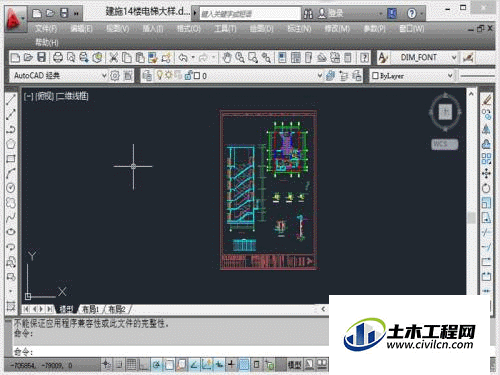Select the Array tool in the modify toolbar
Image resolution: width=500 pixels, height=375 pixels.
(487, 159)
